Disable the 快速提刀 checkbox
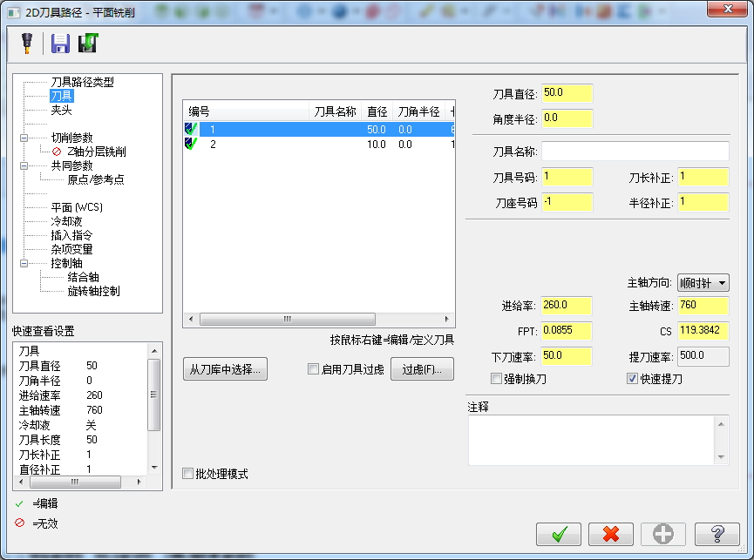 coord(633,376)
